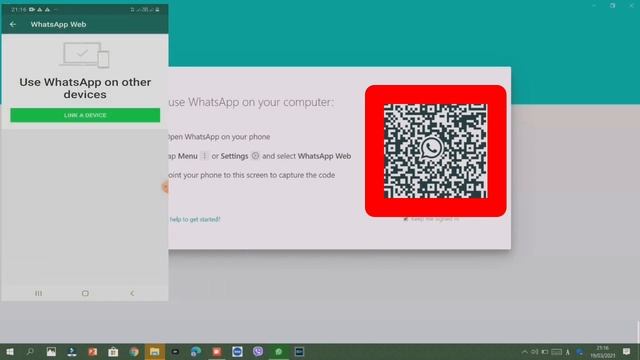Open the Windows Start menu
Screen dimensions: 640x360
point(10,352)
